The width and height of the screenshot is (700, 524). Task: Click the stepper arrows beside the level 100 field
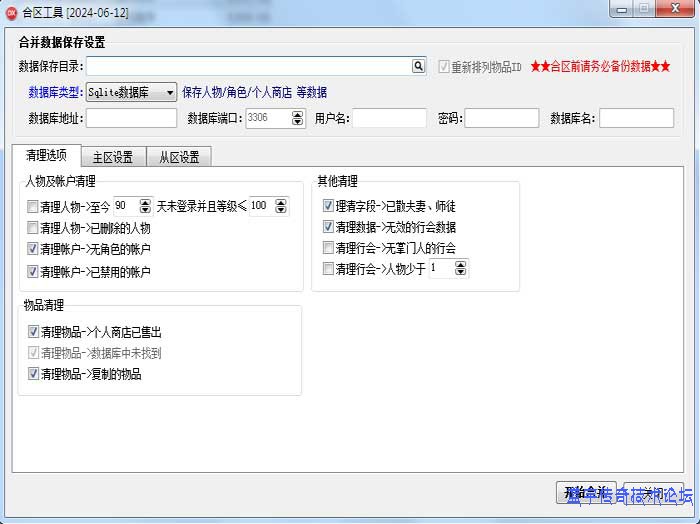pos(280,206)
